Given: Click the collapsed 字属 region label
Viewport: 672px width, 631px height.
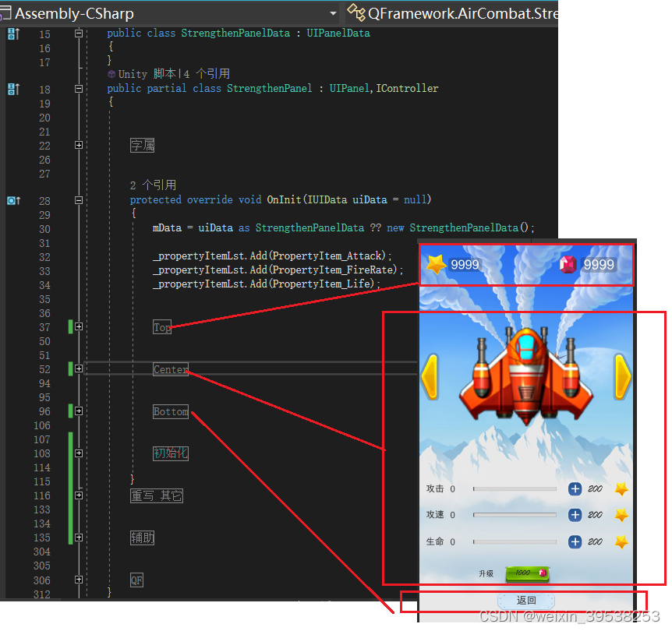Looking at the screenshot, I should coord(143,146).
